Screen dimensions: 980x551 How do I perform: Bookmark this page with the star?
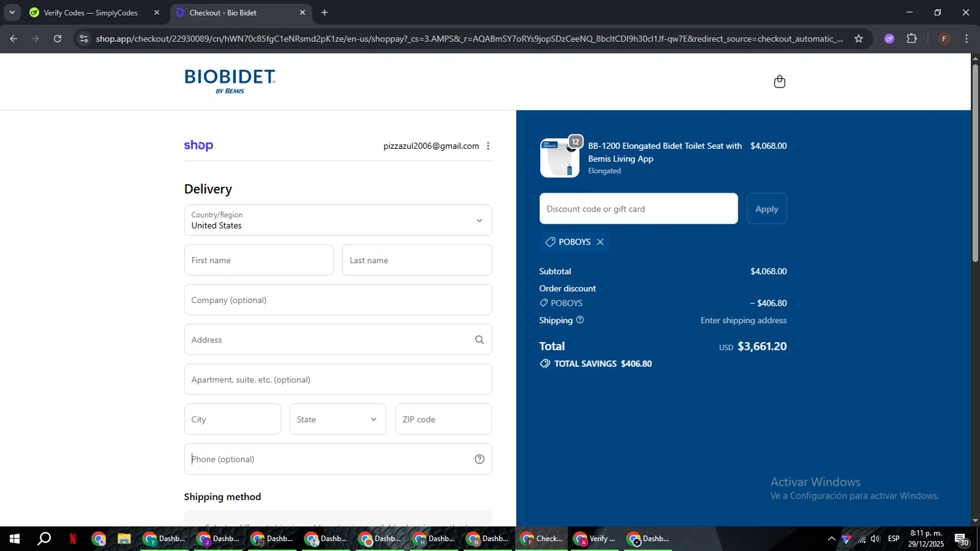[x=858, y=39]
